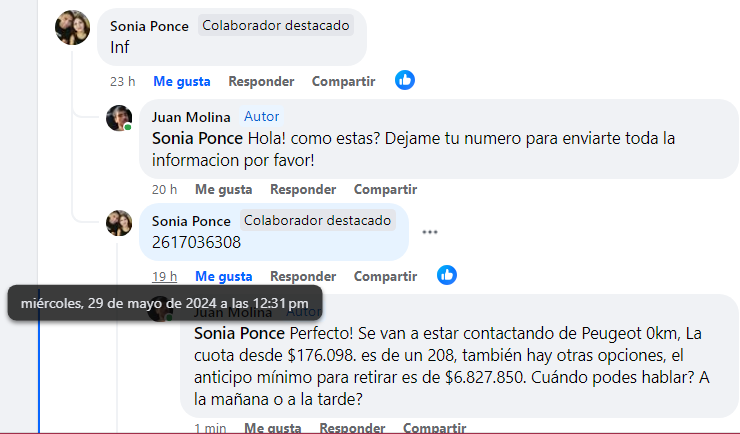Click 'Responder' under the 'Inf' comment
The image size is (740, 434).
coord(261,81)
